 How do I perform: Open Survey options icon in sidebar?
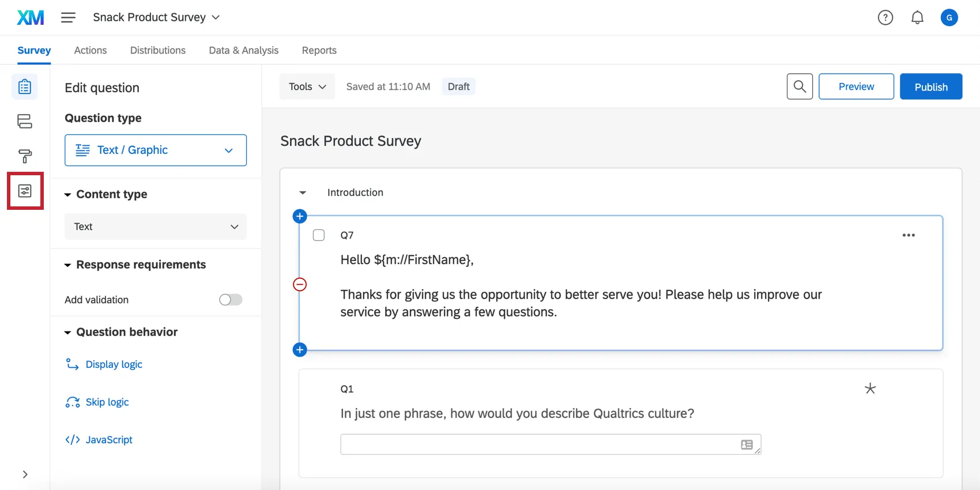25,191
